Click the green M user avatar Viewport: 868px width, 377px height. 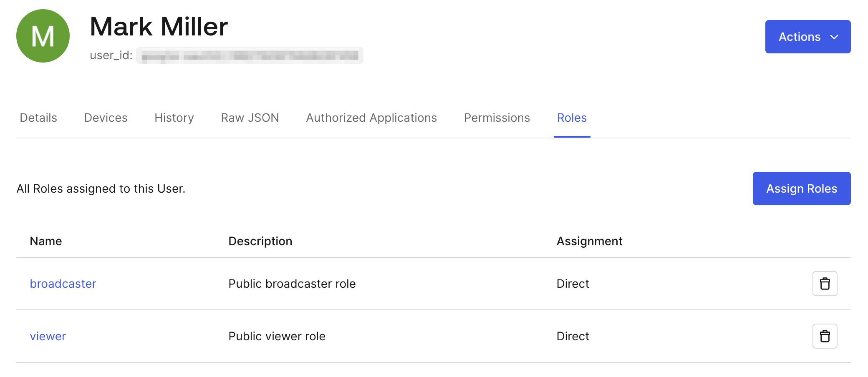[x=43, y=36]
